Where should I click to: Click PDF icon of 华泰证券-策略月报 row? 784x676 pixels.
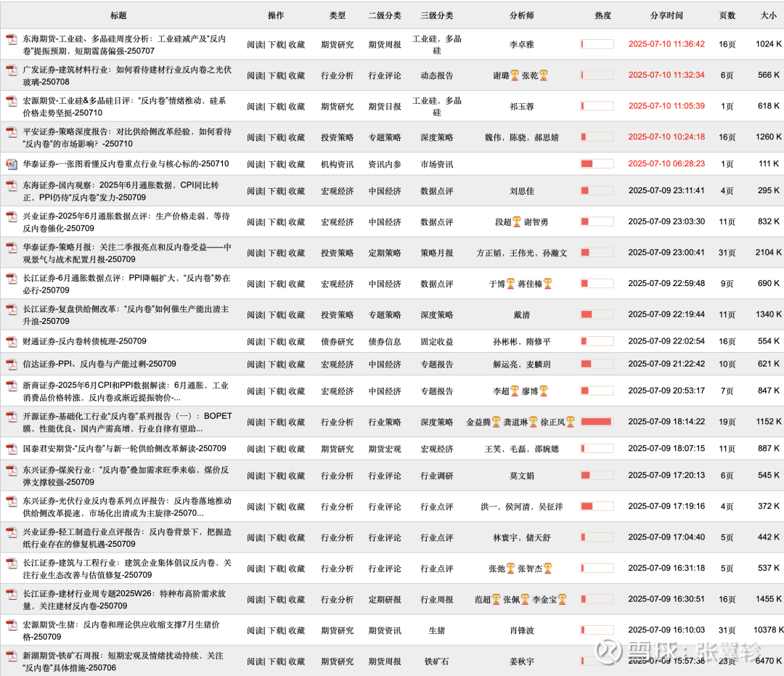click(11, 248)
